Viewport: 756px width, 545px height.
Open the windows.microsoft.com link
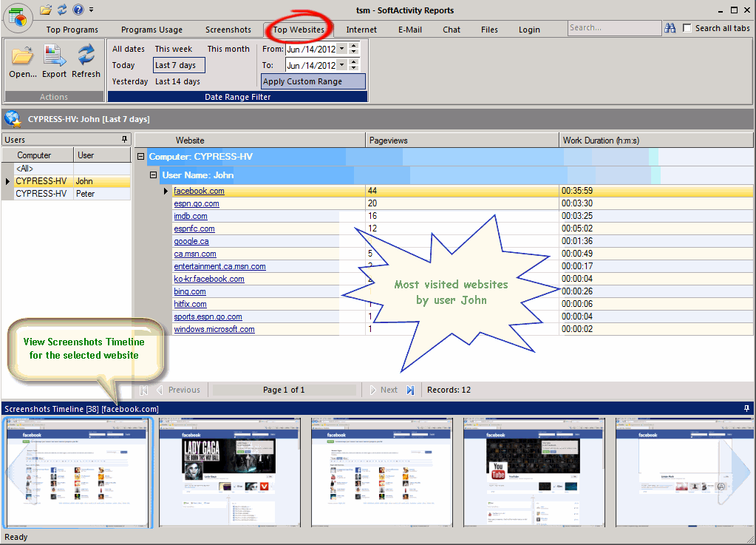point(214,329)
